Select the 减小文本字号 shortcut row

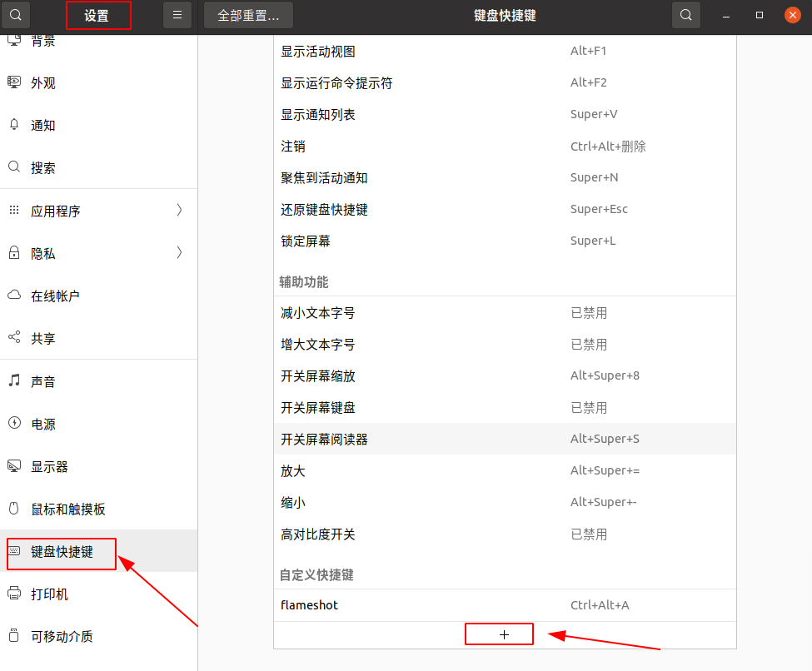tap(505, 313)
